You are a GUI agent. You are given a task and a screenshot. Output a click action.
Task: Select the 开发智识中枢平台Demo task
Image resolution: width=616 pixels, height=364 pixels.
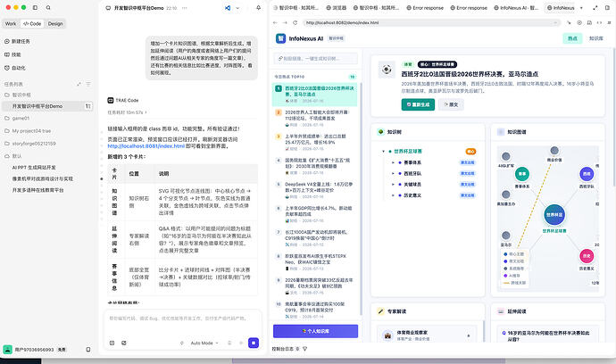pyautogui.click(x=47, y=106)
